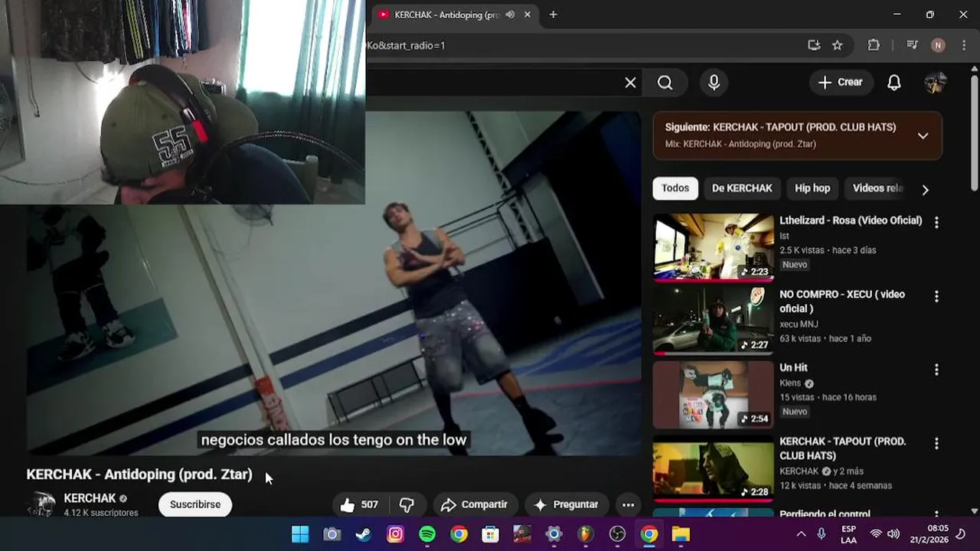Start voice search with microphone icon
Viewport: 980px width, 551px height.
click(x=714, y=83)
